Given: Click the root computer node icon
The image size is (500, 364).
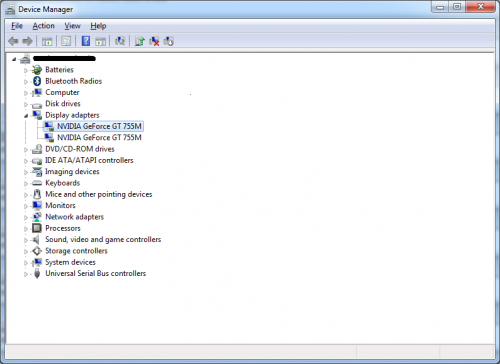Looking at the screenshot, I should click(25, 59).
